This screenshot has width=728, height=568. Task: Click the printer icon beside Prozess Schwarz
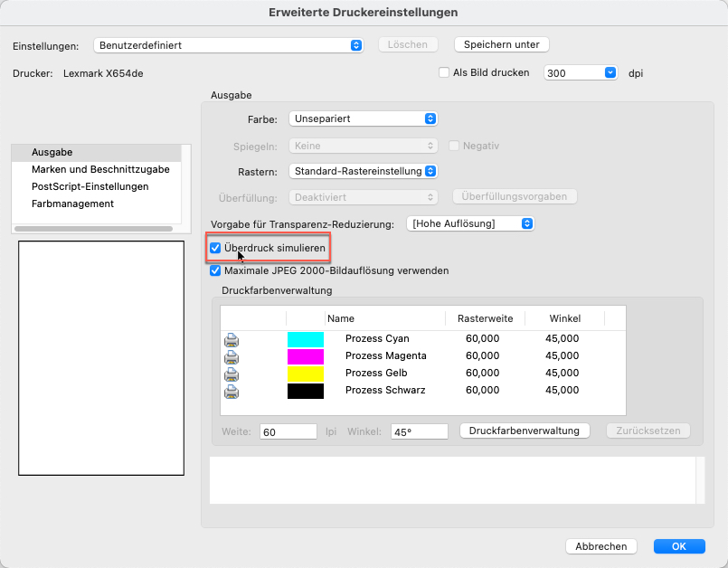[232, 391]
